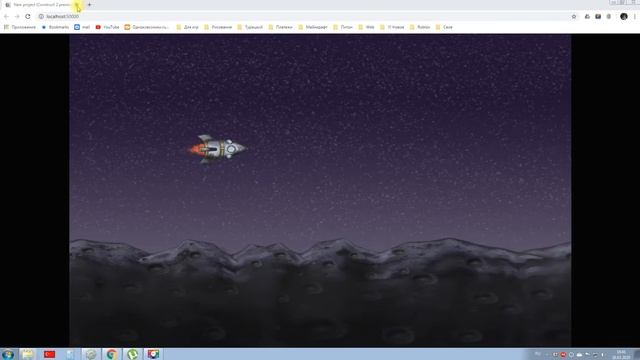The height and width of the screenshot is (360, 640).
Task: Open the red flag app on taskbar
Action: [x=49, y=354]
